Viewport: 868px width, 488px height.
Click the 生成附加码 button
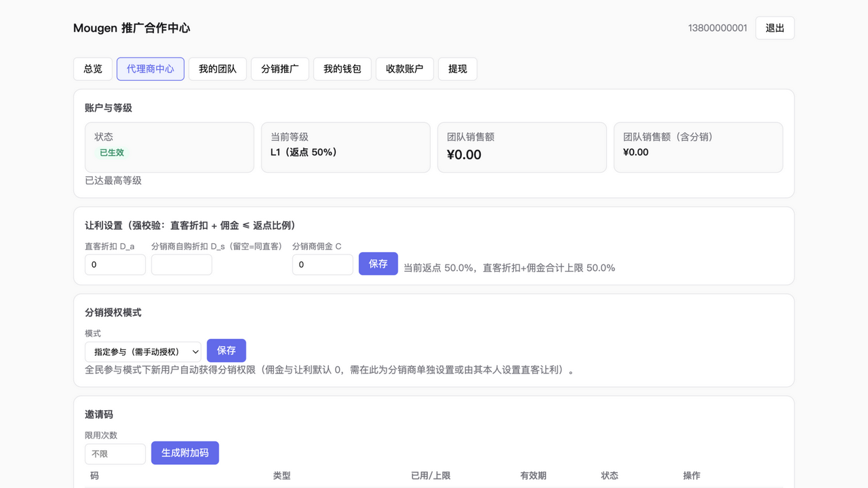pos(185,453)
